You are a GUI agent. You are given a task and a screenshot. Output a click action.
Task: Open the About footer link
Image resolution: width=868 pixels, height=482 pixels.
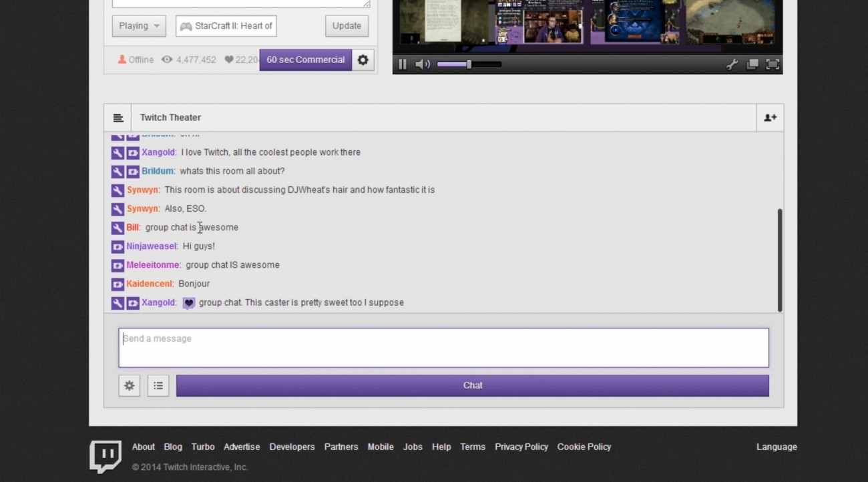[x=144, y=447]
